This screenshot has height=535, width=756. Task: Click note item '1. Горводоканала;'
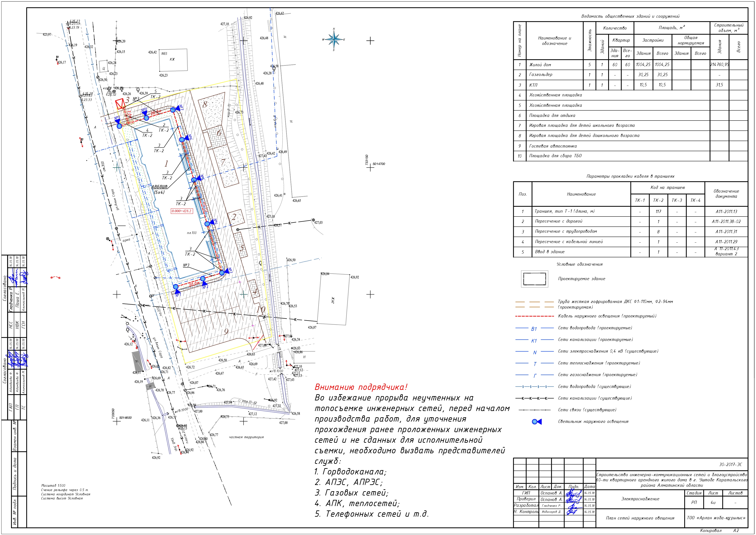pos(351,472)
